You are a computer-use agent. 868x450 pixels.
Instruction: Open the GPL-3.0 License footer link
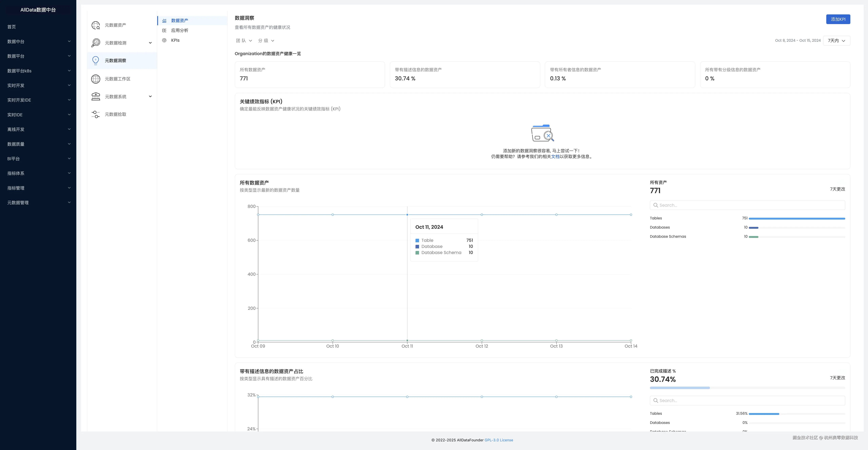point(499,440)
